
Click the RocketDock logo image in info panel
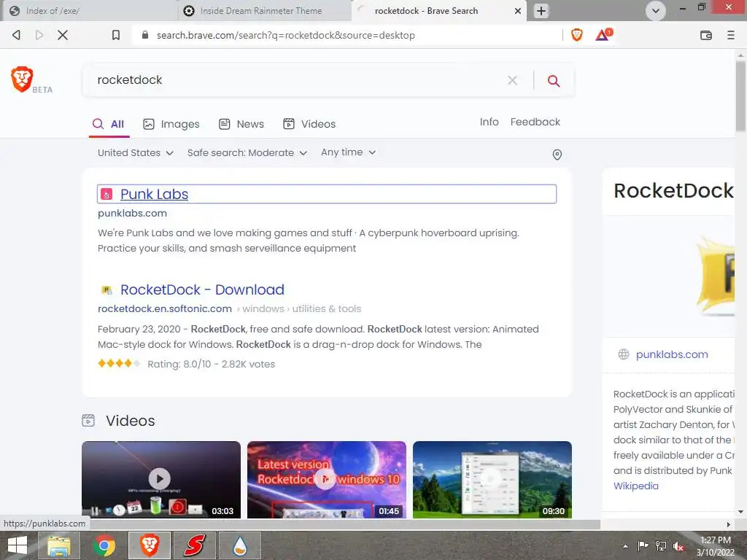716,277
